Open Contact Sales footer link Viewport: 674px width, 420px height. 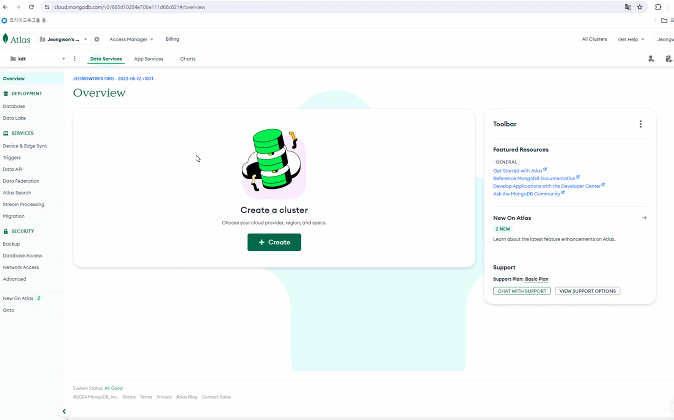coord(216,397)
